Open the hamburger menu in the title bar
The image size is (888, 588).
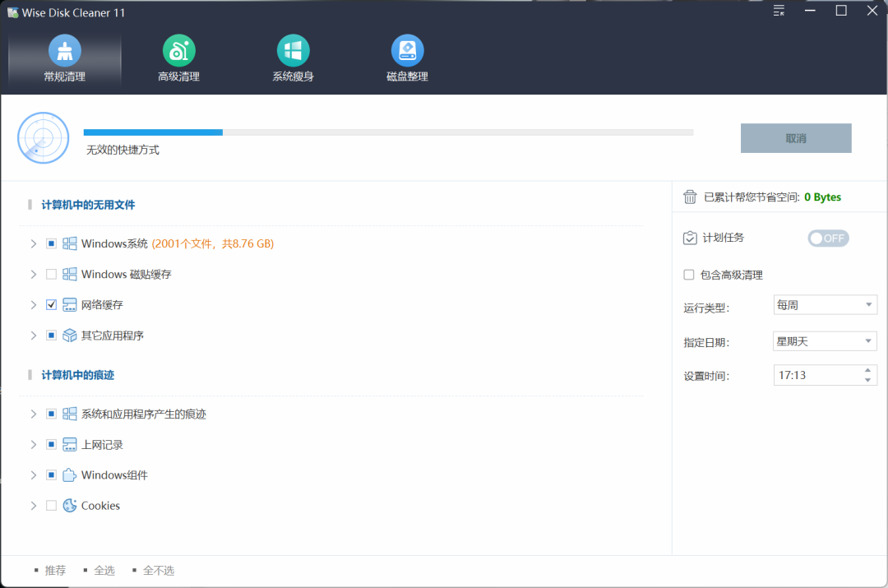pyautogui.click(x=778, y=11)
